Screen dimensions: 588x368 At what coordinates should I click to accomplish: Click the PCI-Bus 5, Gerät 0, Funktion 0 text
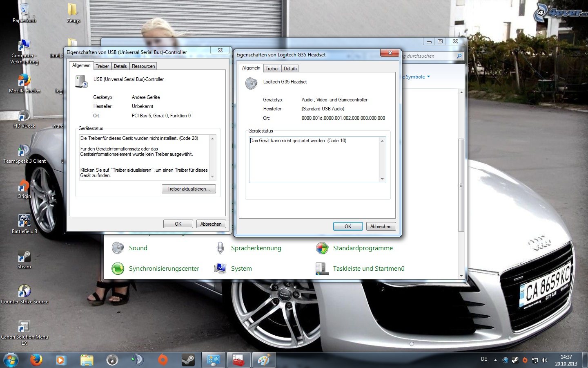(161, 116)
